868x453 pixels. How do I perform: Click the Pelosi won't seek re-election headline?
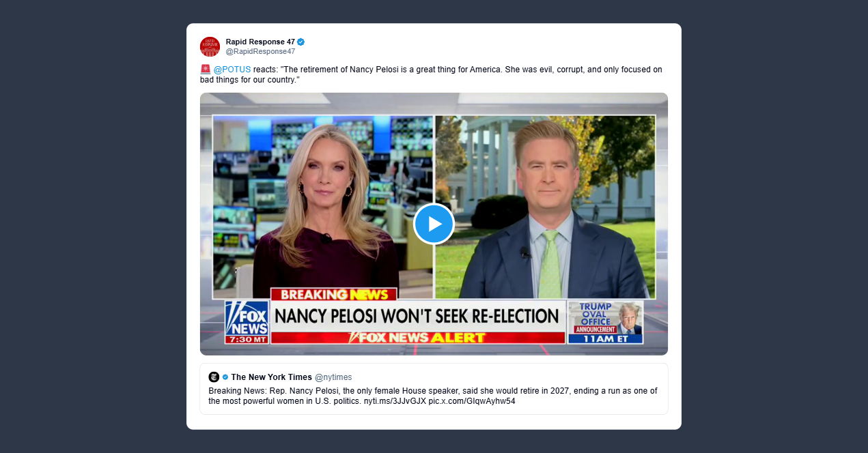[x=417, y=316]
